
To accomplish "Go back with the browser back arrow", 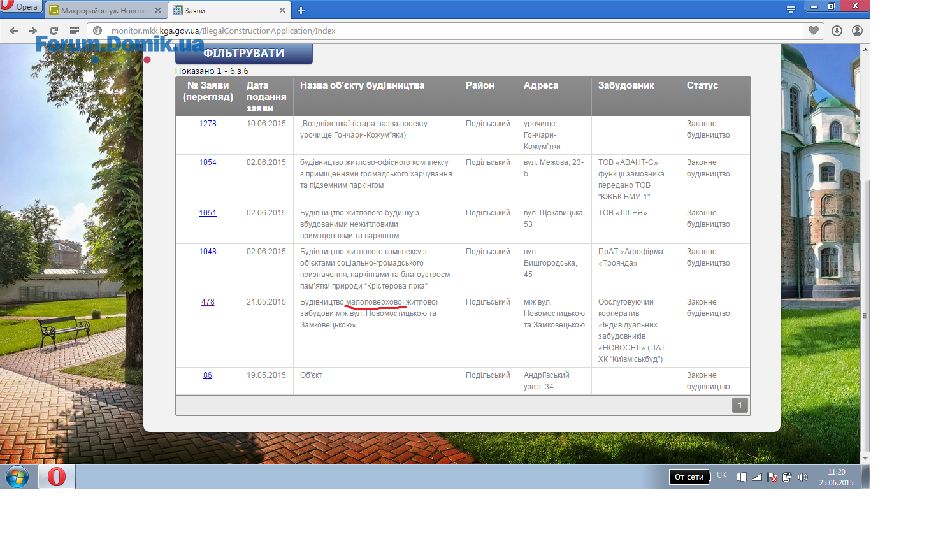I will [x=13, y=31].
